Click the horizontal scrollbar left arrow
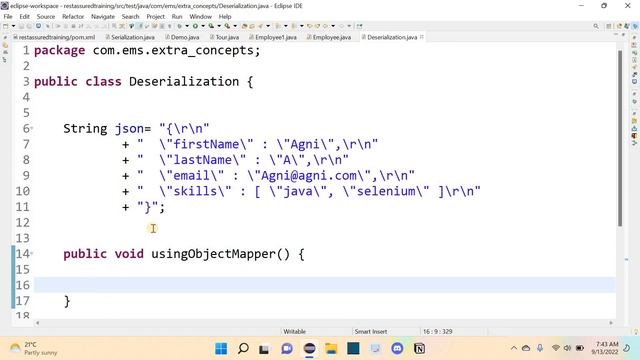Image resolution: width=640 pixels, height=360 pixels. point(37,323)
